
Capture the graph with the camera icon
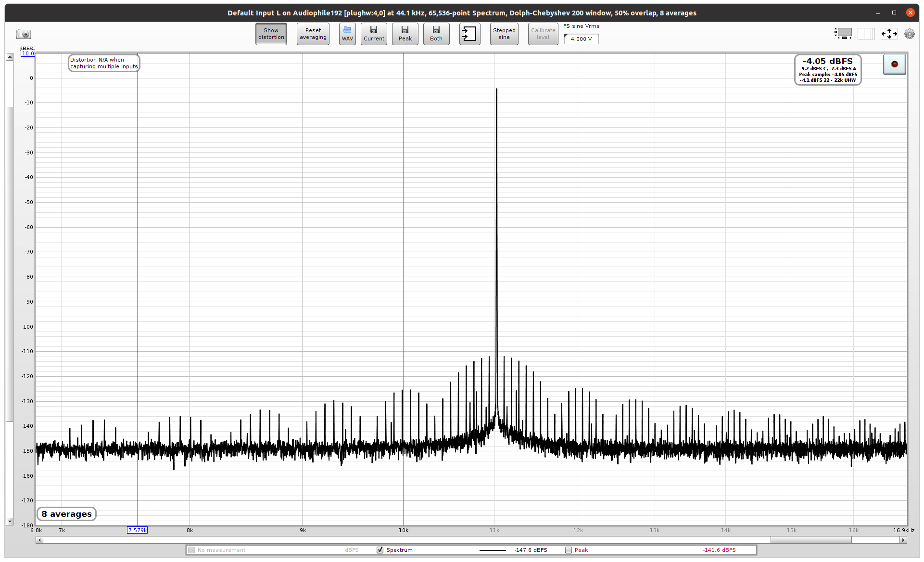[x=23, y=34]
